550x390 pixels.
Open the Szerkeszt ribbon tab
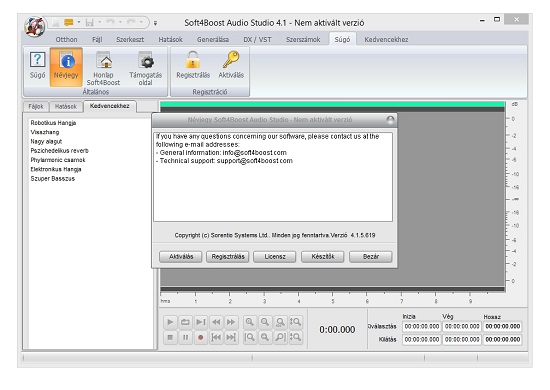[x=130, y=40]
